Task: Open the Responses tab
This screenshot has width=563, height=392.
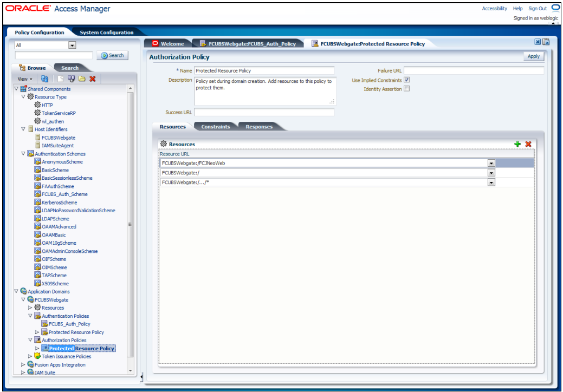Action: coord(259,127)
